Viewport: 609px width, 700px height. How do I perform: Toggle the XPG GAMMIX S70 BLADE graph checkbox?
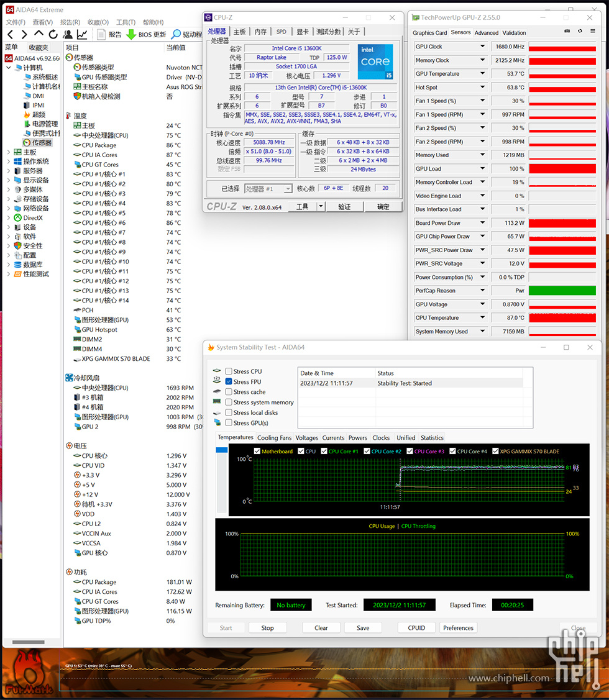pos(495,452)
